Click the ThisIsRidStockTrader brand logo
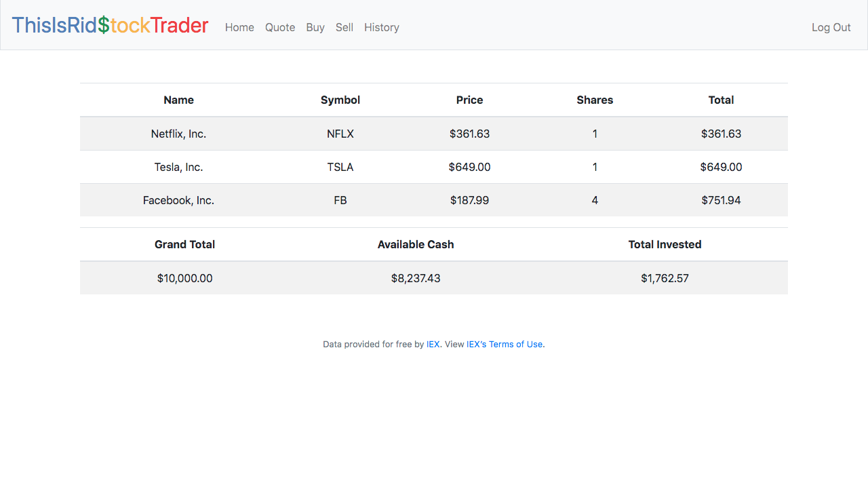 [110, 25]
